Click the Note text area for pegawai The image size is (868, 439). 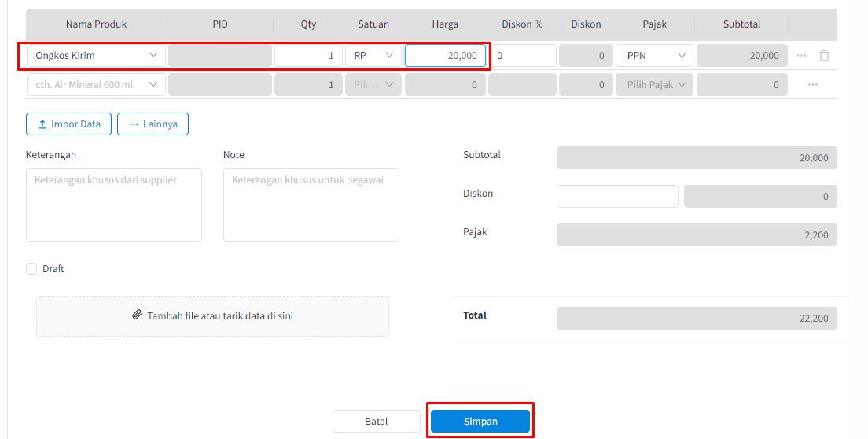(x=311, y=205)
